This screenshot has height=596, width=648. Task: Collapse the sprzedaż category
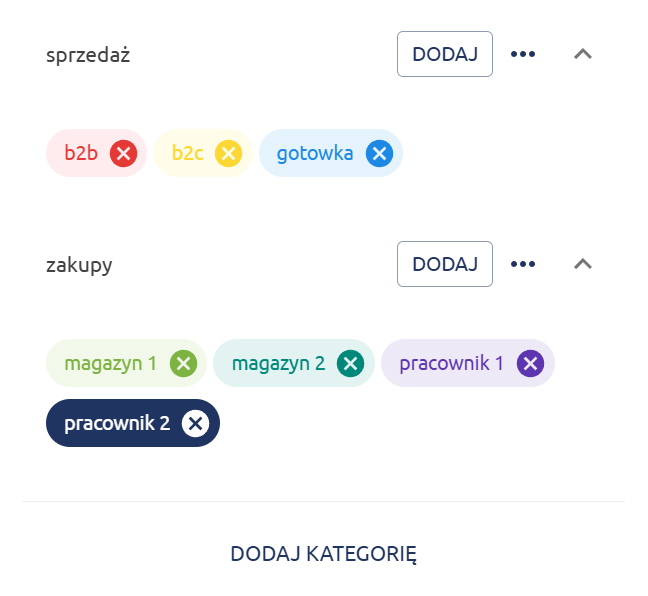tap(583, 54)
